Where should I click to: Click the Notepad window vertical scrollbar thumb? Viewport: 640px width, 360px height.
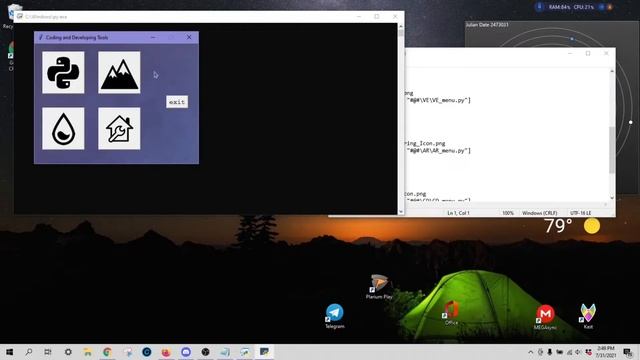tap(612, 150)
